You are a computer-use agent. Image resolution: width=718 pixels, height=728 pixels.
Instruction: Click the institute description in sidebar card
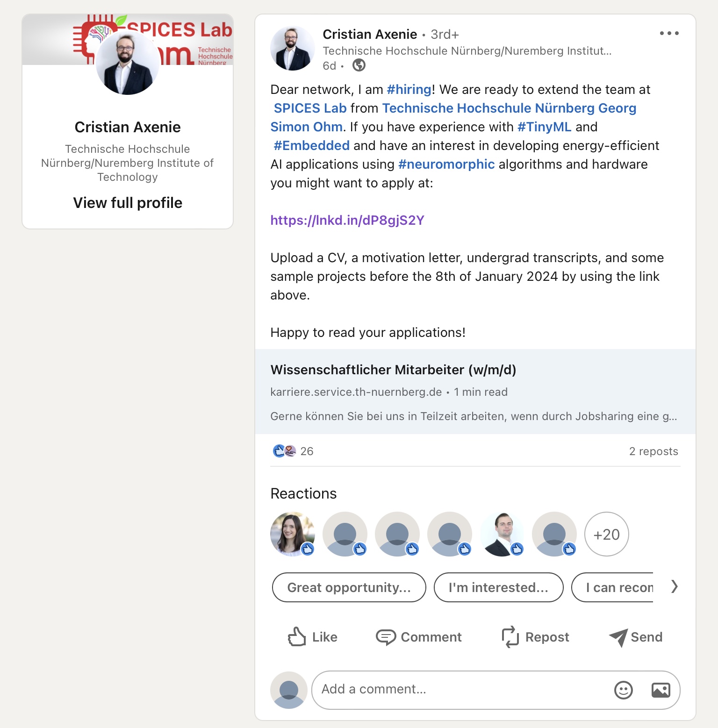pyautogui.click(x=128, y=163)
